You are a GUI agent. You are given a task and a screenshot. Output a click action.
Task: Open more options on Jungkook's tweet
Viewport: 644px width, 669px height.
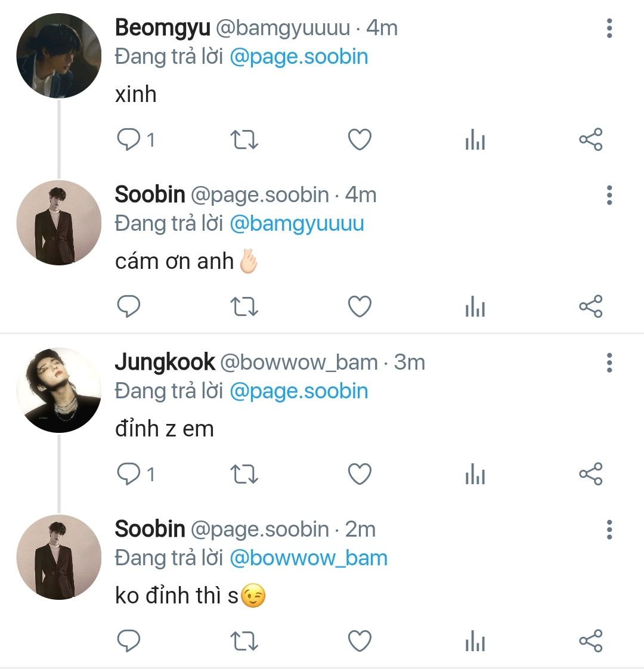point(609,363)
